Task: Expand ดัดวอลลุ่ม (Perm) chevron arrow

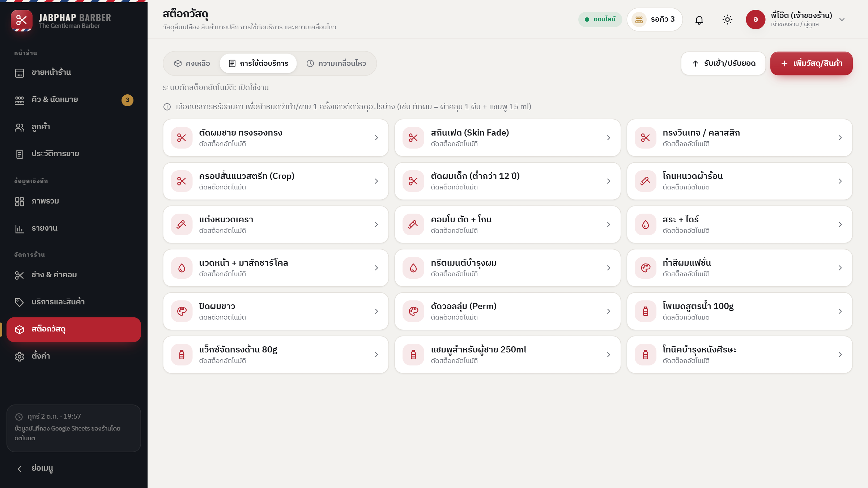Action: [609, 311]
